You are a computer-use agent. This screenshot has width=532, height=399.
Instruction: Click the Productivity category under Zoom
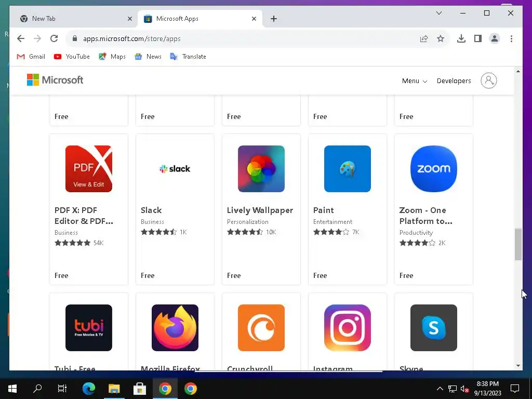coord(416,232)
